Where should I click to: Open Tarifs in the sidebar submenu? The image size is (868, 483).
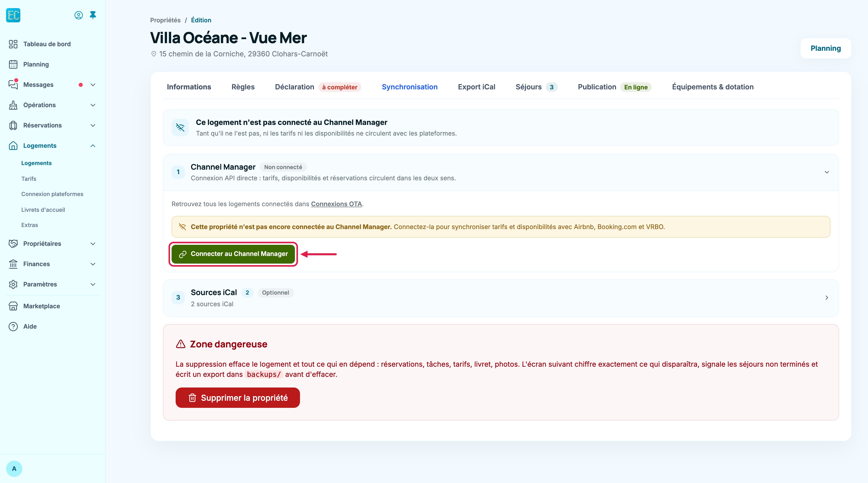pyautogui.click(x=29, y=179)
